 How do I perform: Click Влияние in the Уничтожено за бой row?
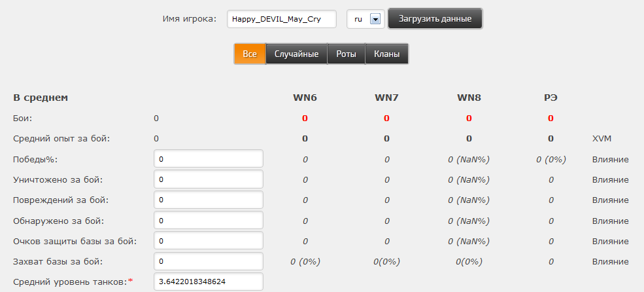[610, 180]
